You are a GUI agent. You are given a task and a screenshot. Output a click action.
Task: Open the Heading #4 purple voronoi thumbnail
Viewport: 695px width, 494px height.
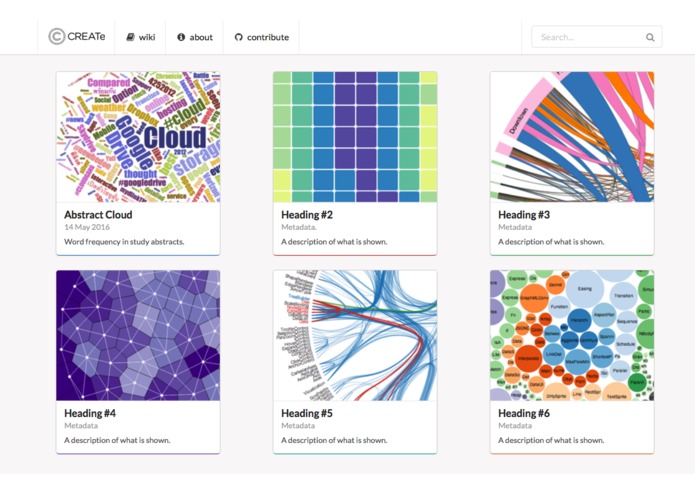tap(138, 335)
